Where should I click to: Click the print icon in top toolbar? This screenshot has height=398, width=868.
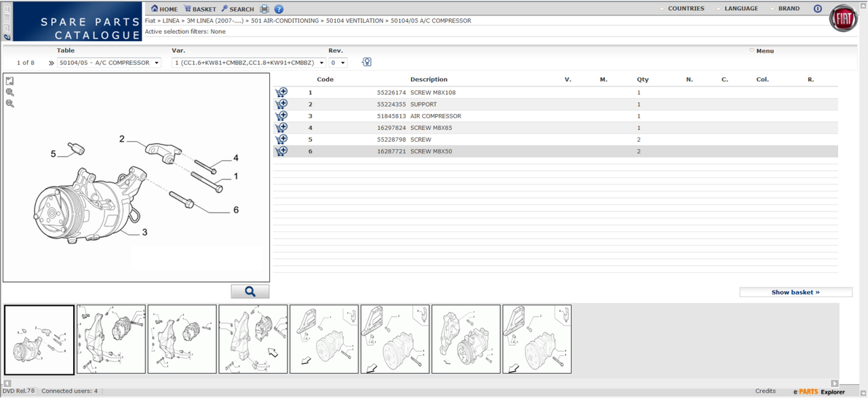pos(264,9)
